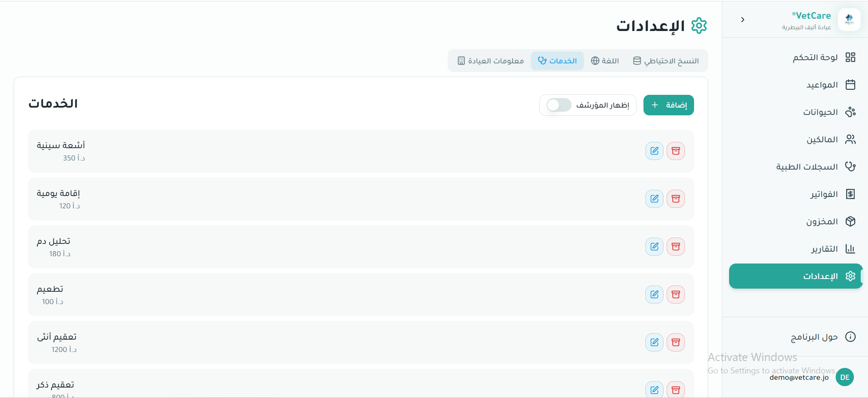868x398 pixels.
Task: Navigate to المواعيد page
Action: (x=796, y=85)
